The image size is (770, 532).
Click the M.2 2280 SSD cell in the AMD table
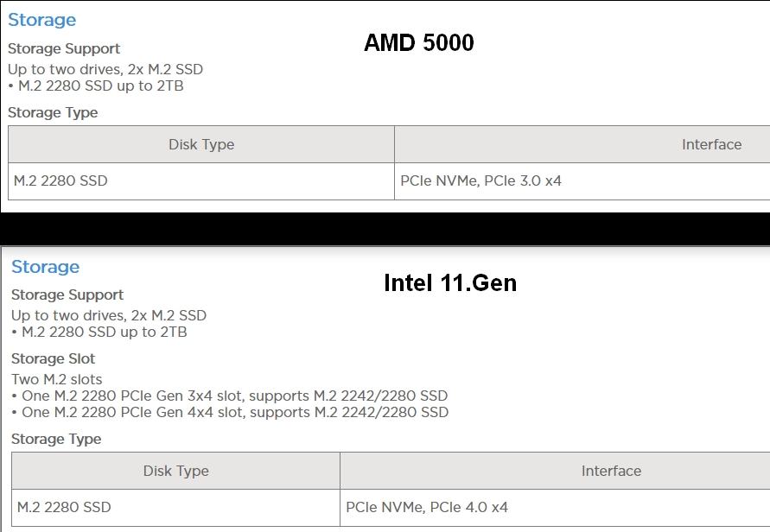coord(201,181)
